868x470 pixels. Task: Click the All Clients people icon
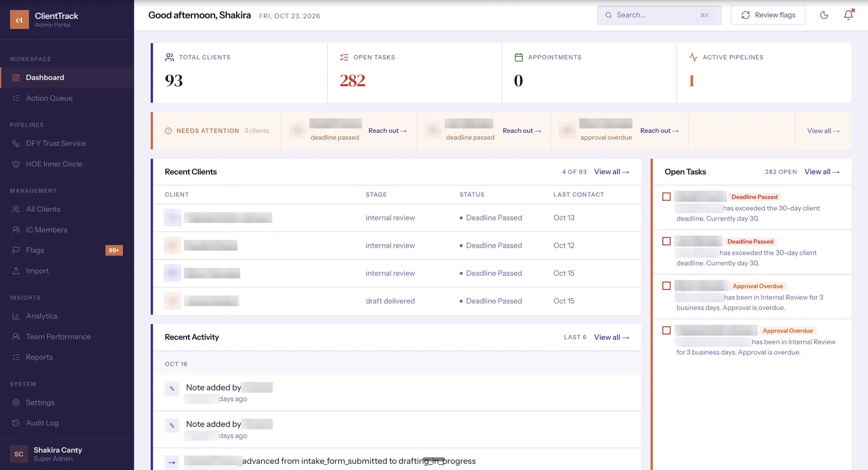click(x=16, y=209)
